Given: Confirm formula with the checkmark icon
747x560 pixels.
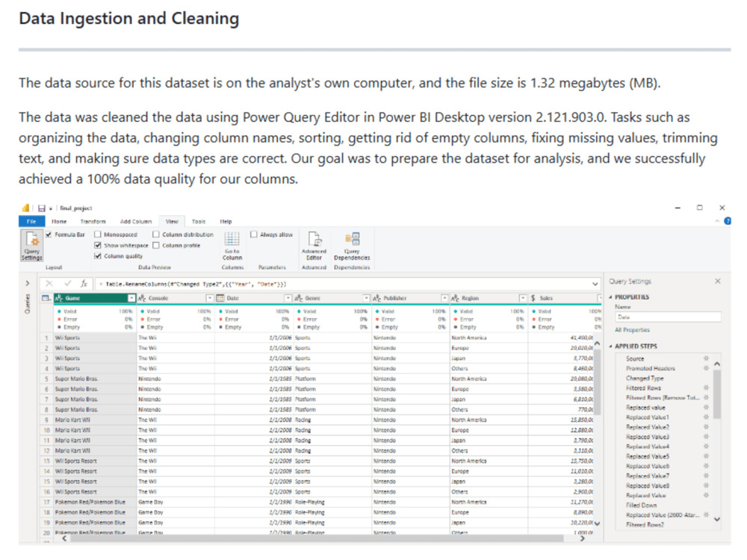Looking at the screenshot, I should coord(68,284).
